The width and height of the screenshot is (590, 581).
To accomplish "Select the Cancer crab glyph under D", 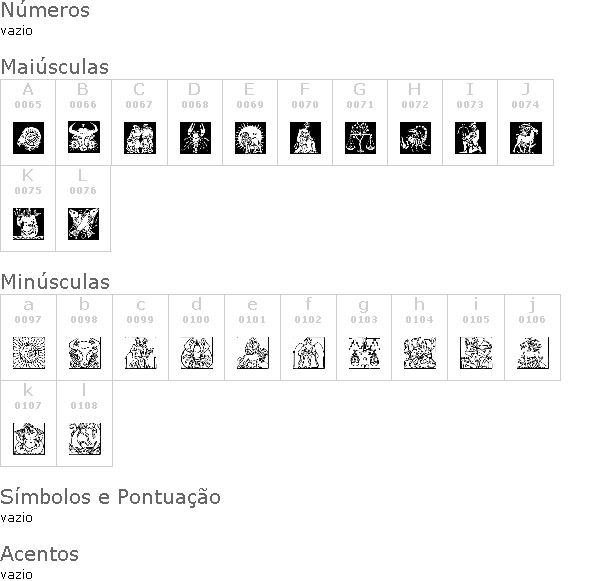I will click(x=195, y=138).
